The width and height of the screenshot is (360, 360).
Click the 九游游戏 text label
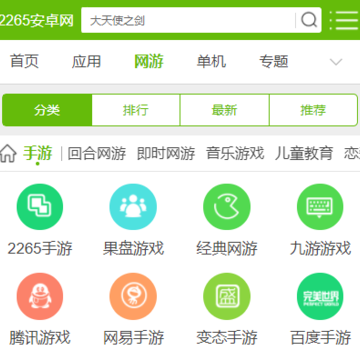(x=320, y=249)
